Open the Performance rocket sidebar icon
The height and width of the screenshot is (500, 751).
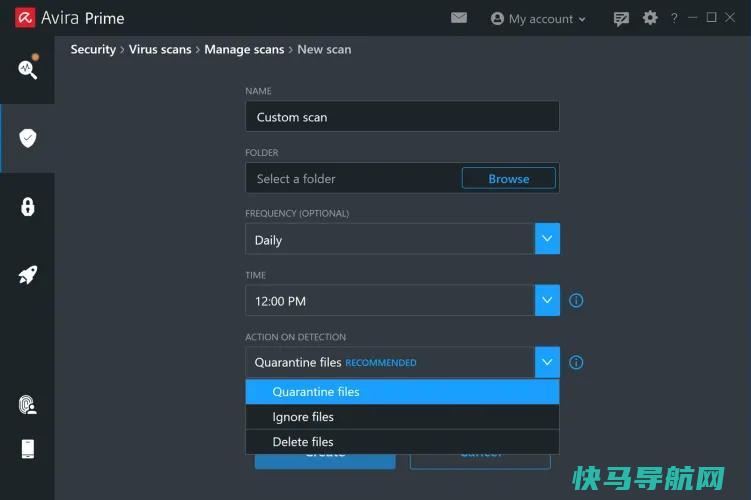pyautogui.click(x=28, y=275)
